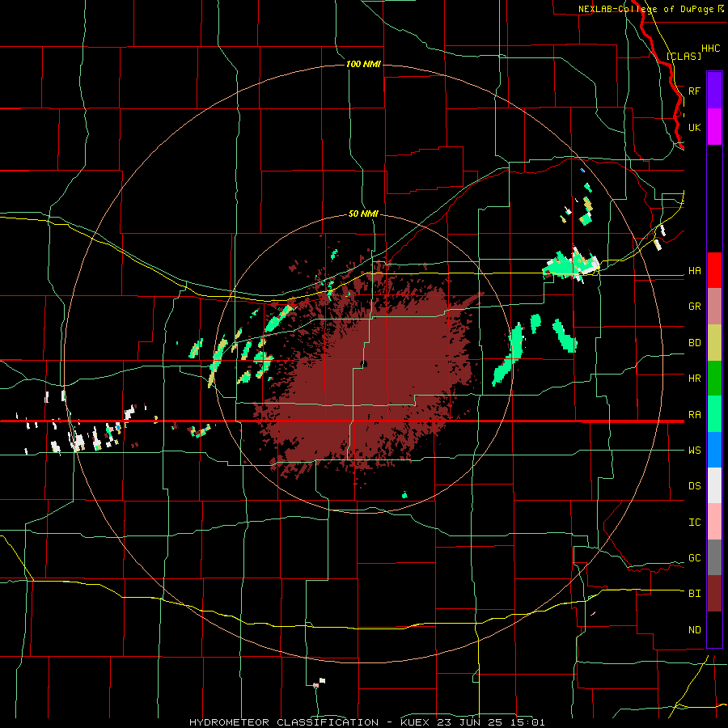
Task: Click the "100 NMI" range ring label
Action: tap(363, 64)
